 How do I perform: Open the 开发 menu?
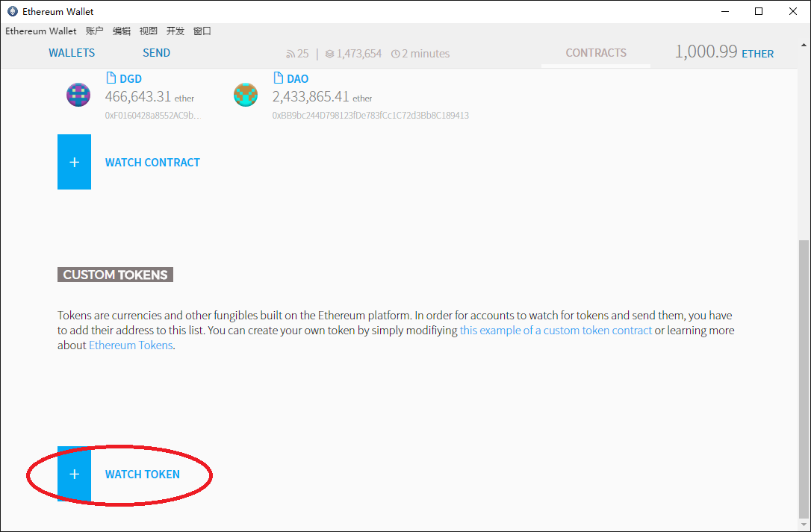(x=175, y=31)
